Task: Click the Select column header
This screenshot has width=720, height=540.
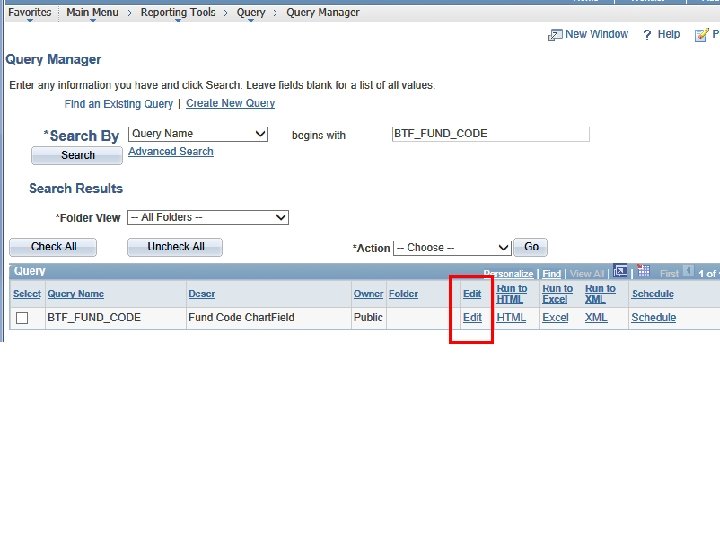Action: tap(27, 294)
